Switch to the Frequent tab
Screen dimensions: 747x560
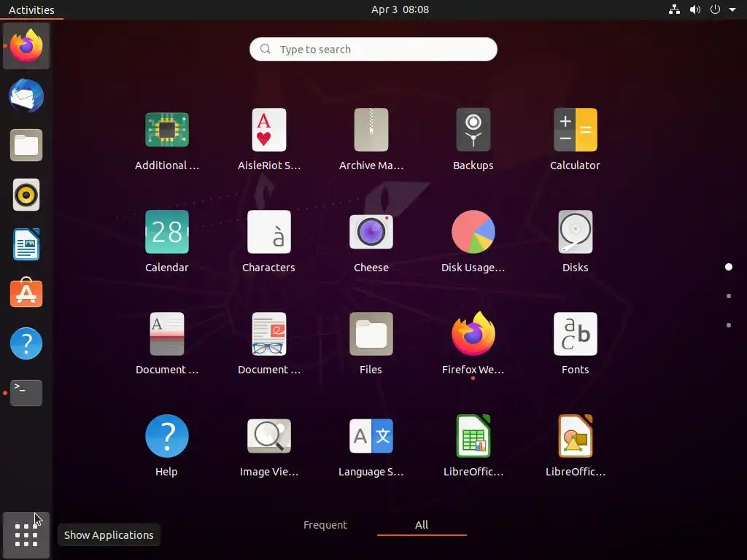pos(325,525)
